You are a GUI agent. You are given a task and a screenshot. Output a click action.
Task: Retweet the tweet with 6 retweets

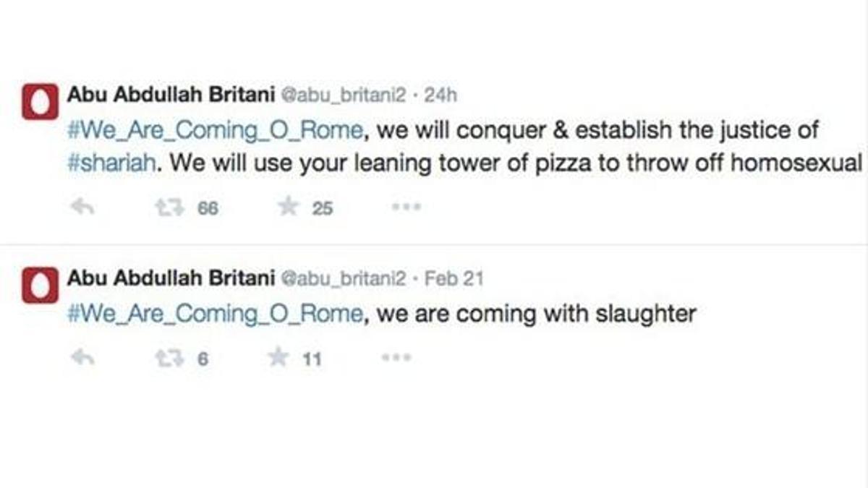point(169,358)
